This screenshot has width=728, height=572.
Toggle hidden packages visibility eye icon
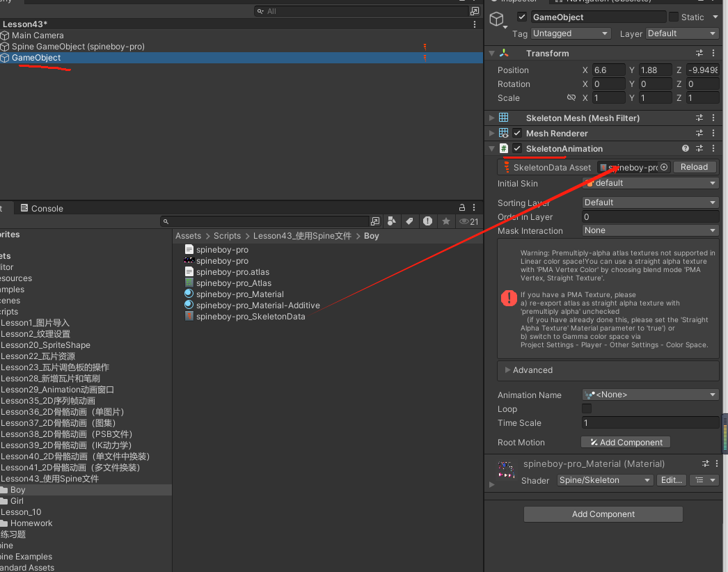point(468,221)
